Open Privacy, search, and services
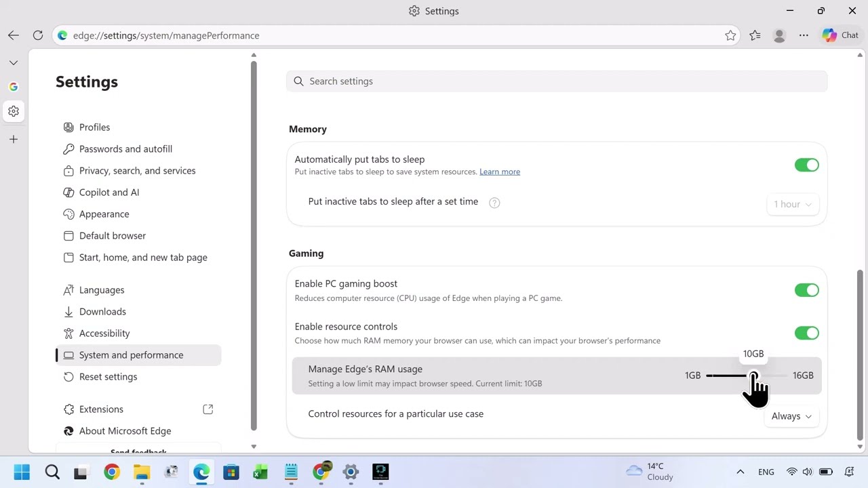868x488 pixels. click(x=138, y=171)
